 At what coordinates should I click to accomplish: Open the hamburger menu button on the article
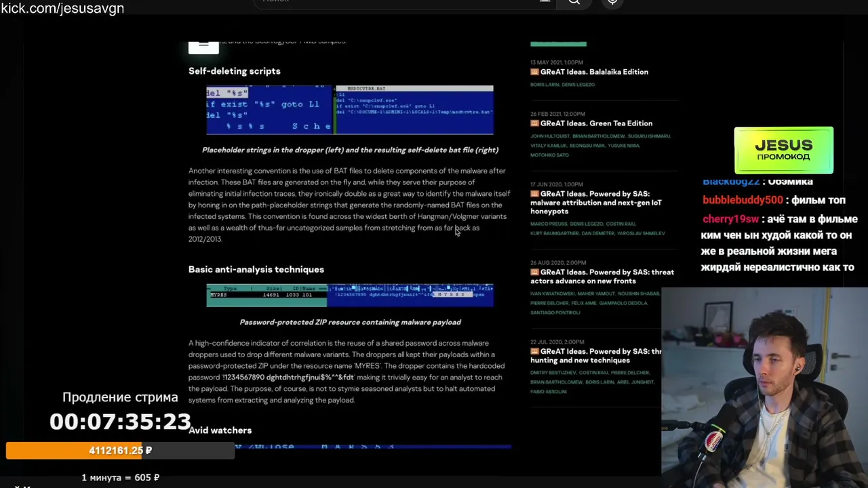pos(203,46)
